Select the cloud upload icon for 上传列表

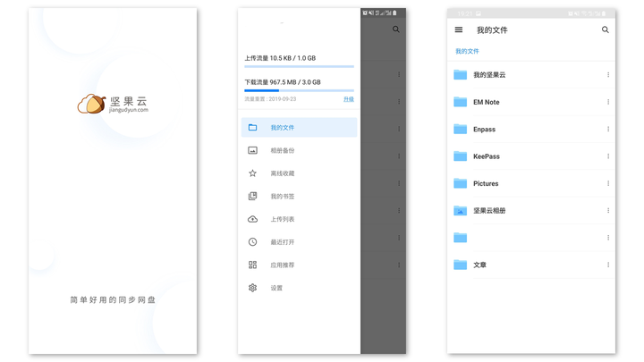(x=252, y=219)
